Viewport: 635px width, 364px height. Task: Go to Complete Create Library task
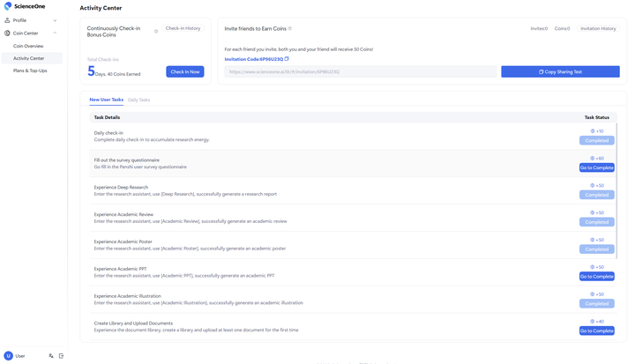(597, 331)
